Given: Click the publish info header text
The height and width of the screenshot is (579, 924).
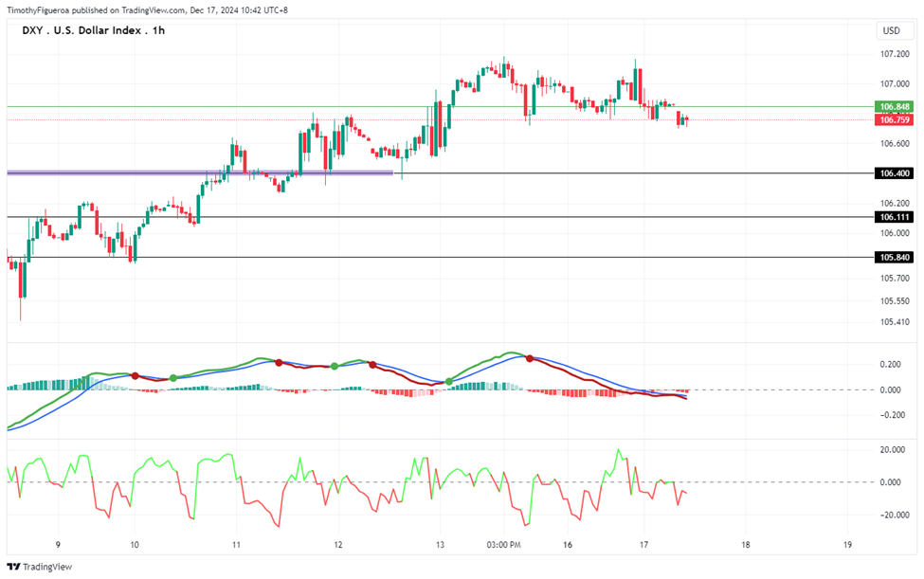Looking at the screenshot, I should 147,10.
